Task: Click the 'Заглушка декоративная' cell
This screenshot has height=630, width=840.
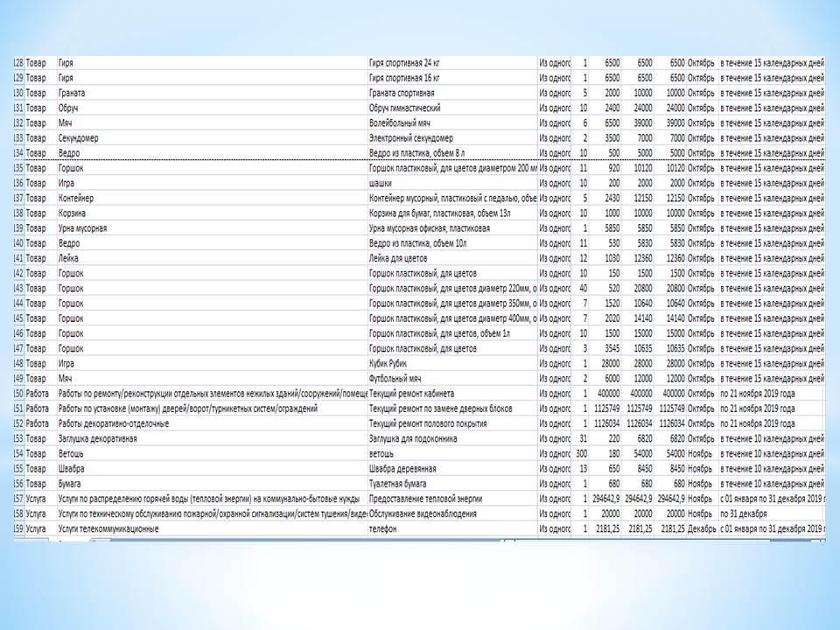Action: [x=212, y=438]
